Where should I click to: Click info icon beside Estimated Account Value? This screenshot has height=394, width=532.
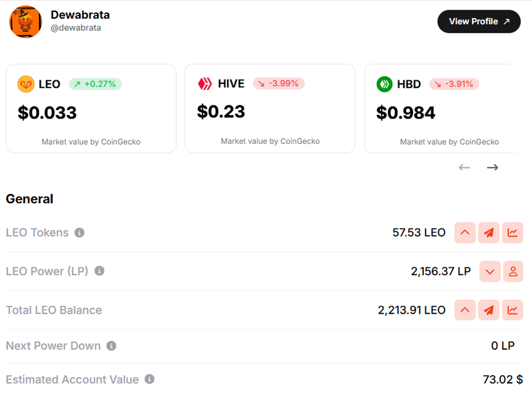tap(150, 379)
